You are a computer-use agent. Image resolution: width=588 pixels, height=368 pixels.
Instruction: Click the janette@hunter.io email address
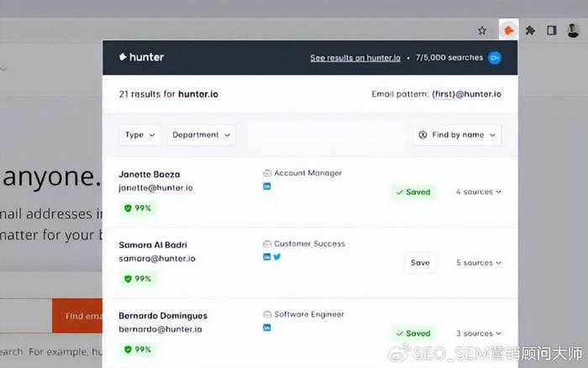155,188
